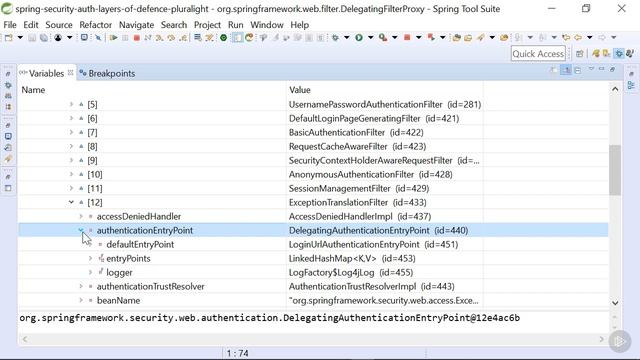Viewport: 640px width, 360px height.
Task: Collapse the [12] ExceptionTranslationFilter node
Action: [71, 202]
